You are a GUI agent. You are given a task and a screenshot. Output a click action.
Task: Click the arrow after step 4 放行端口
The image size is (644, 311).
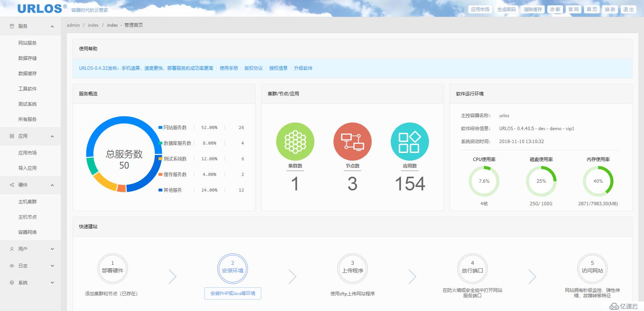(x=532, y=277)
